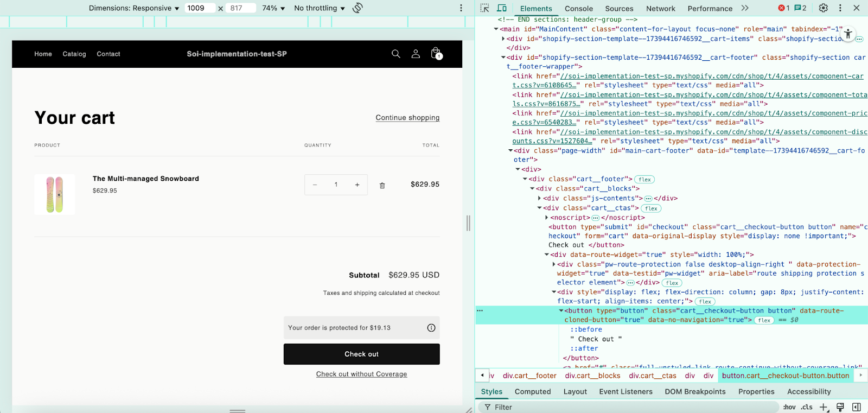Open the No throttling dropdown
The height and width of the screenshot is (413, 868).
coord(319,8)
